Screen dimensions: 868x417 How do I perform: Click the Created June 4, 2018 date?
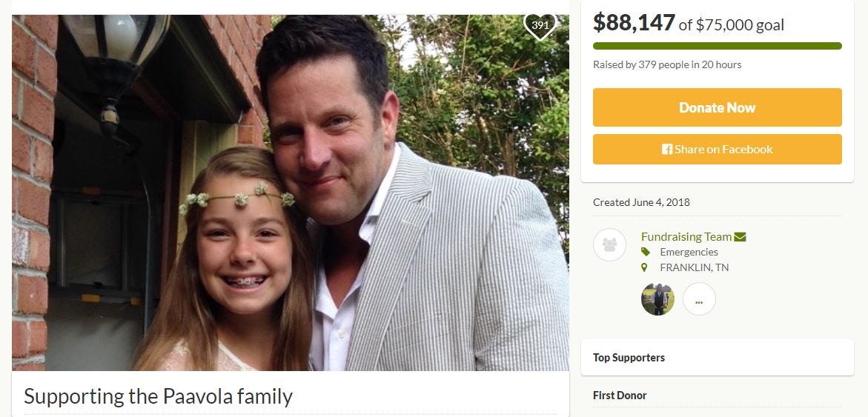point(641,202)
